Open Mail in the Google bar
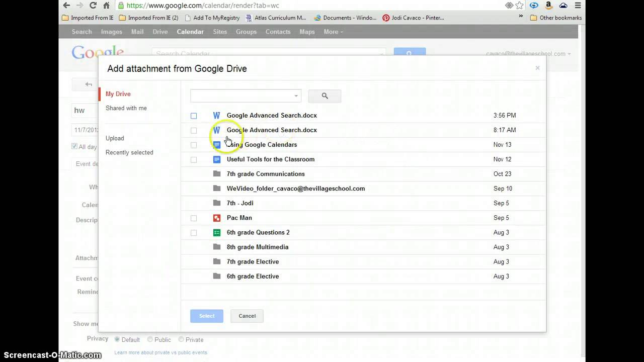Image resolution: width=644 pixels, height=362 pixels. click(137, 32)
